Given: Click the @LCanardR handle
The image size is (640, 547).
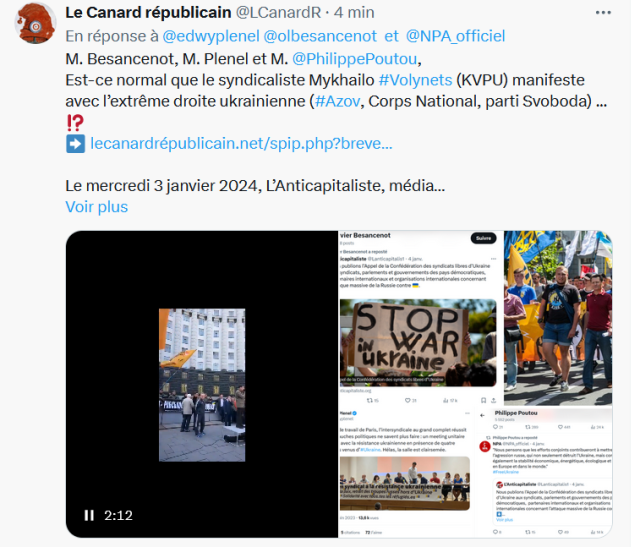Looking at the screenshot, I should (x=278, y=13).
